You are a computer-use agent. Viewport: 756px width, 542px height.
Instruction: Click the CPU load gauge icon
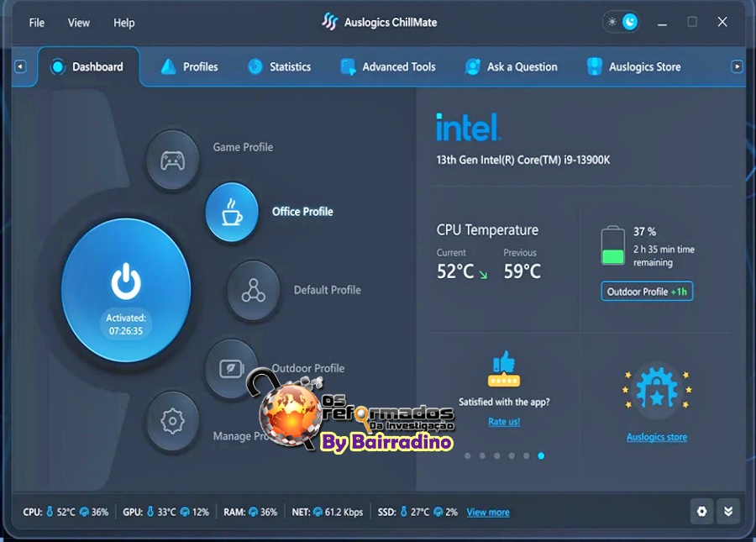pyautogui.click(x=84, y=512)
